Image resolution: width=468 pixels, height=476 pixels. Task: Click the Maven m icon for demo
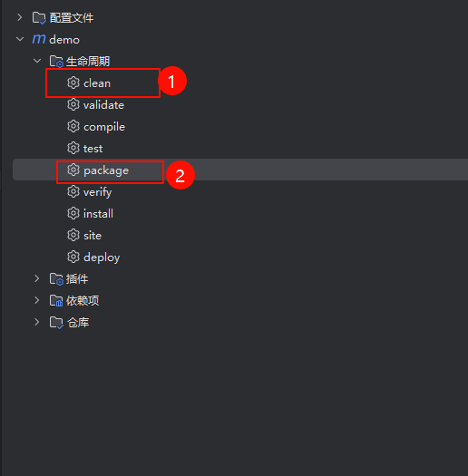click(x=39, y=39)
